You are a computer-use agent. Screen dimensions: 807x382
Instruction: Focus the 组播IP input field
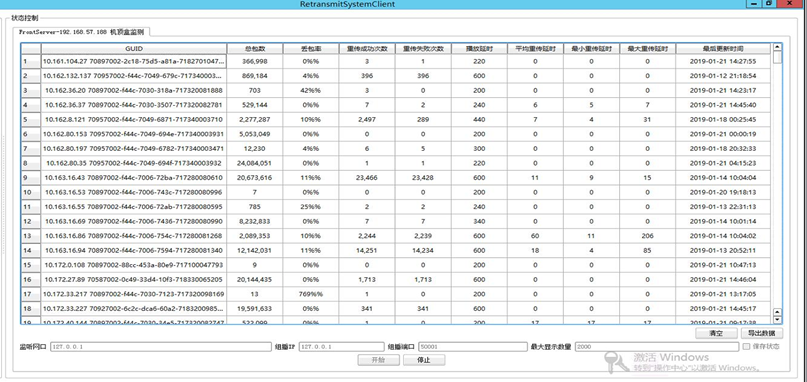[x=342, y=346]
